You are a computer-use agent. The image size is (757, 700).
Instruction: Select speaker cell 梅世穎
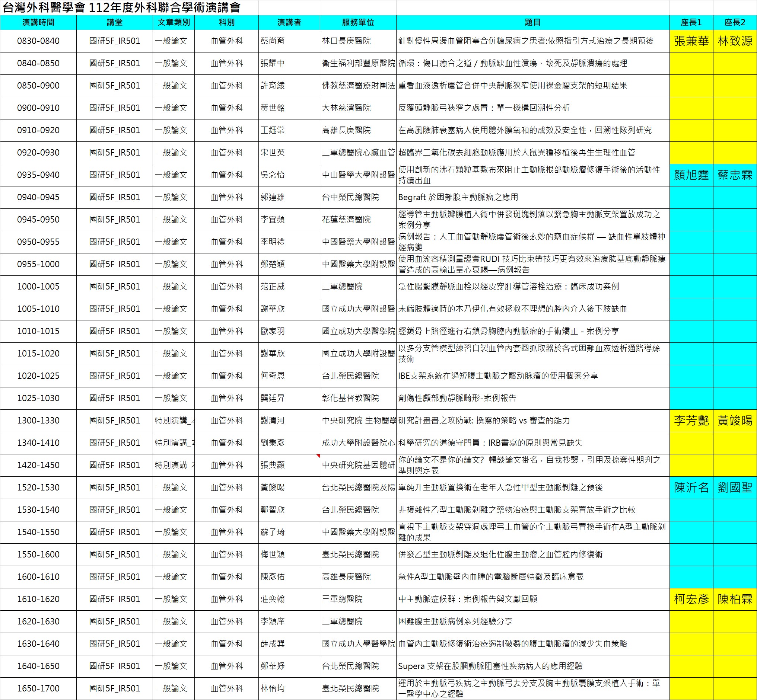tap(289, 554)
